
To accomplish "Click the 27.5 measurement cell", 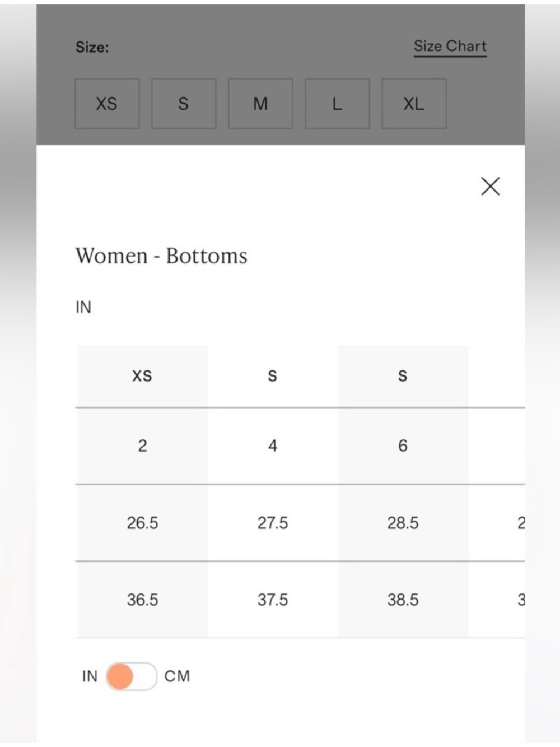I will coord(273,523).
